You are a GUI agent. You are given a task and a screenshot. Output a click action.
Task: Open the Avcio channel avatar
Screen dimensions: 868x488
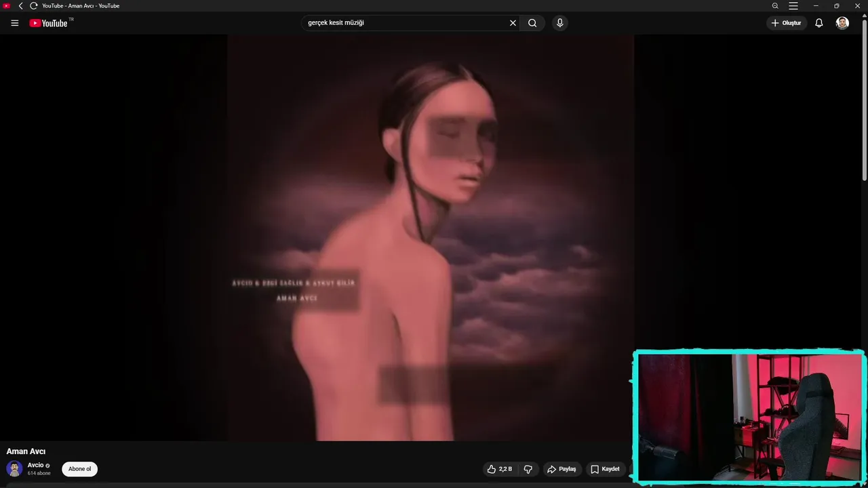(14, 468)
